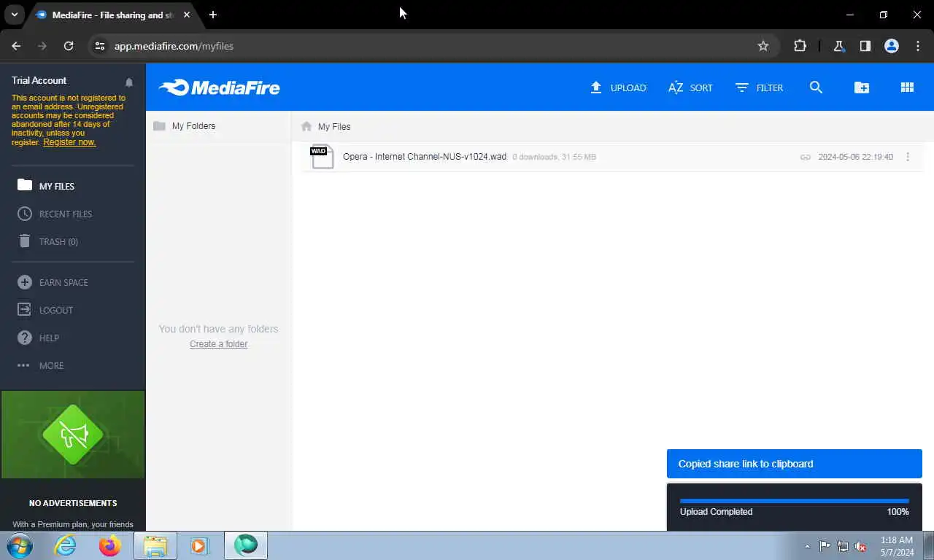Switch to grid view
This screenshot has width=934, height=560.
pyautogui.click(x=907, y=87)
